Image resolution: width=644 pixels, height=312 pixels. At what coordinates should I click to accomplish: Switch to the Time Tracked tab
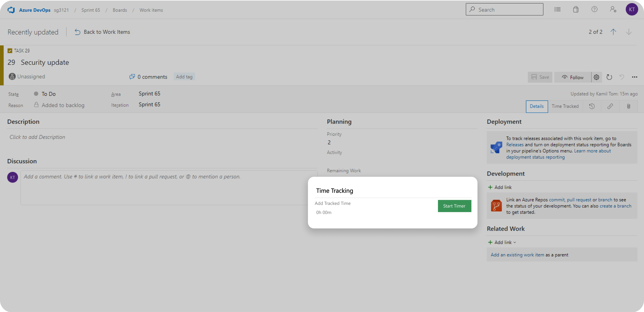565,106
